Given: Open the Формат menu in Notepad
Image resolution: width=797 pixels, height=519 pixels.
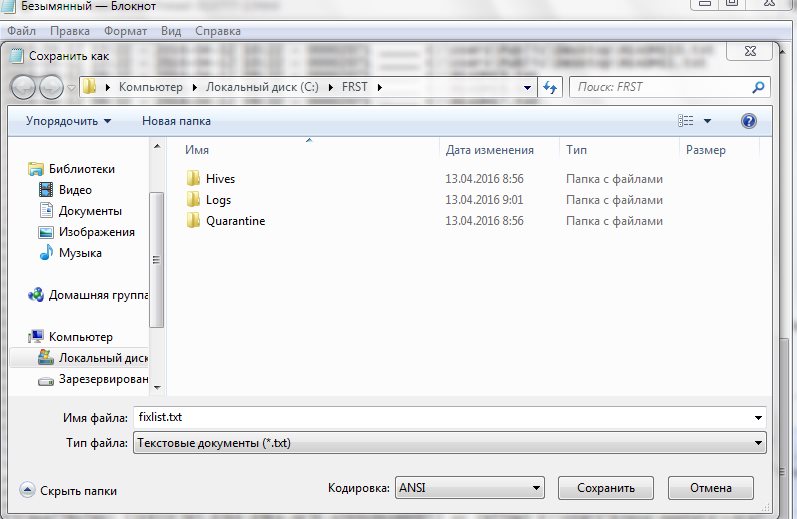Looking at the screenshot, I should [x=125, y=31].
